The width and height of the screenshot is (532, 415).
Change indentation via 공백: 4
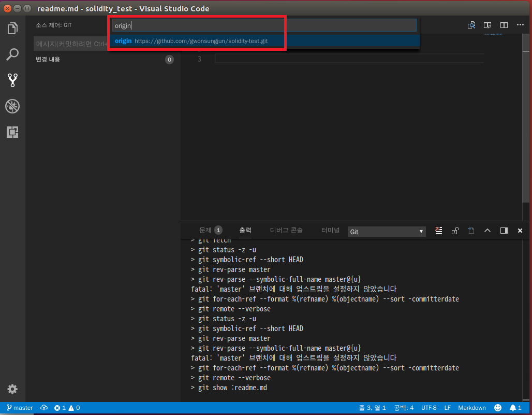[x=404, y=408]
